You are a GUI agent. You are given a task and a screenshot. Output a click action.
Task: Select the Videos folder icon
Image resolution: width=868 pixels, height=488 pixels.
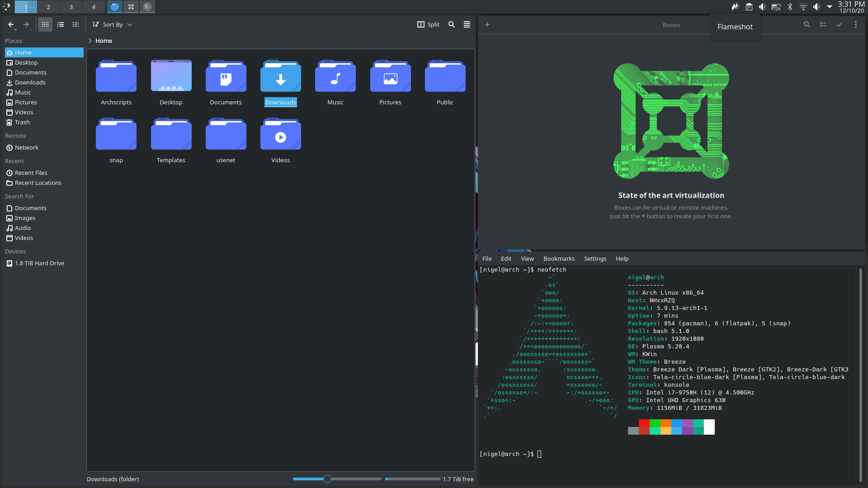(x=280, y=134)
